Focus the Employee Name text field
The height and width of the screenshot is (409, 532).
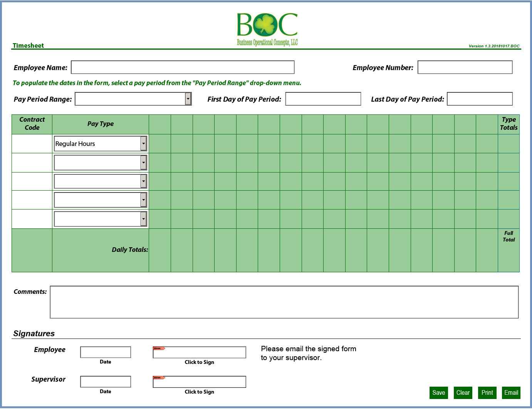(x=183, y=67)
